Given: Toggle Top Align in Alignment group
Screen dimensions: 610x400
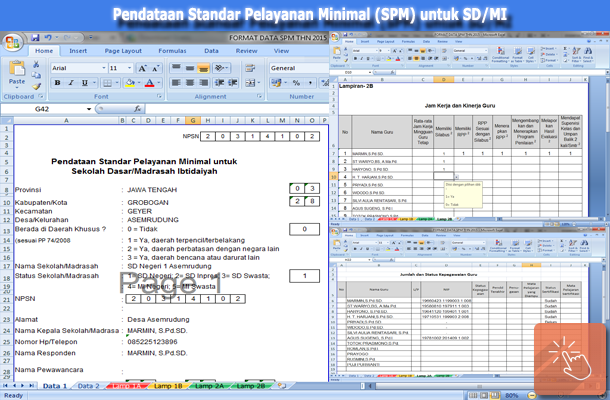Looking at the screenshot, I should pyautogui.click(x=176, y=68).
